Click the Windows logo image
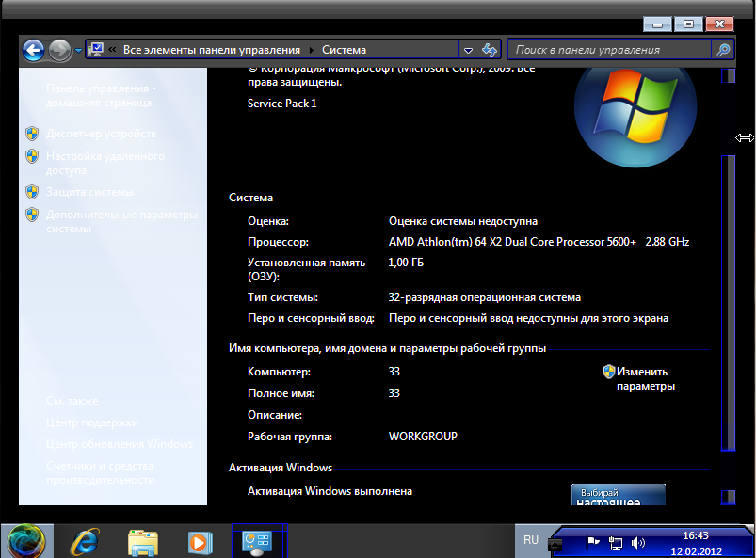The height and width of the screenshot is (558, 756). (x=635, y=116)
